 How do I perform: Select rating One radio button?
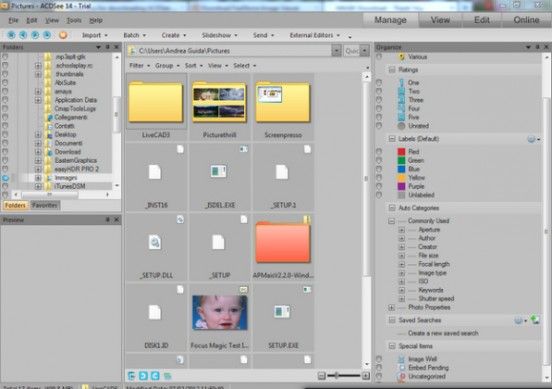click(379, 82)
